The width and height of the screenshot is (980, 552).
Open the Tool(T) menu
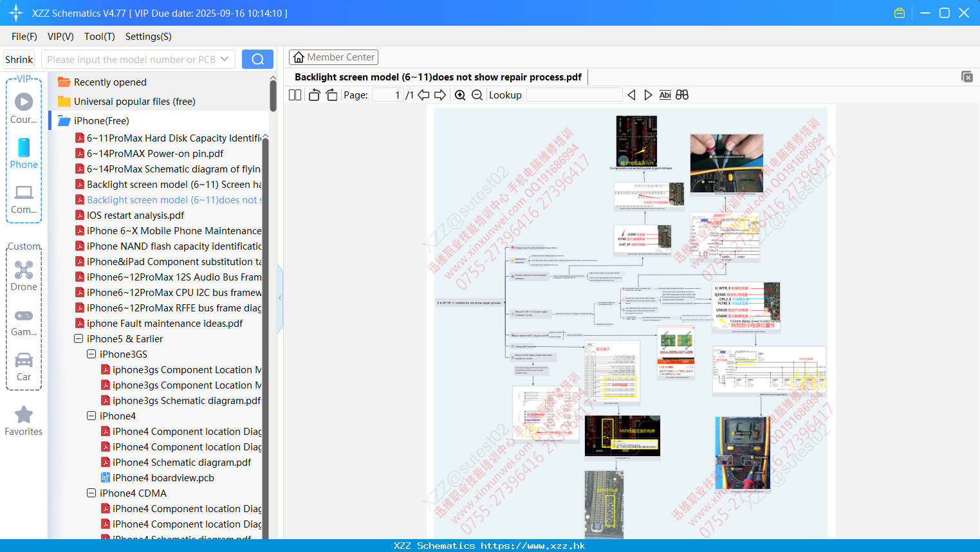100,37
